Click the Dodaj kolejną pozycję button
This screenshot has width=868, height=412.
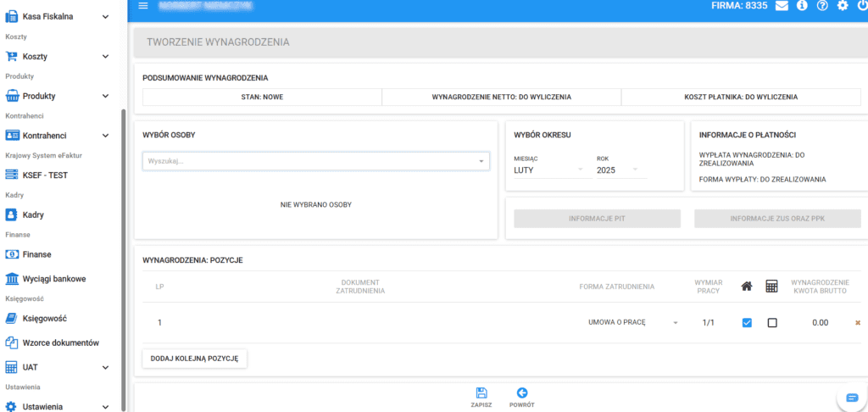point(194,359)
